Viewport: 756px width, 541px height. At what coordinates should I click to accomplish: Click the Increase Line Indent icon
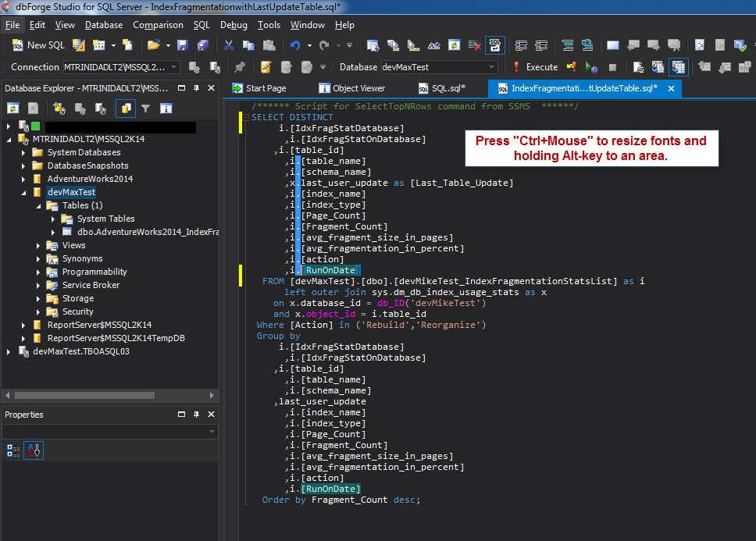click(541, 45)
